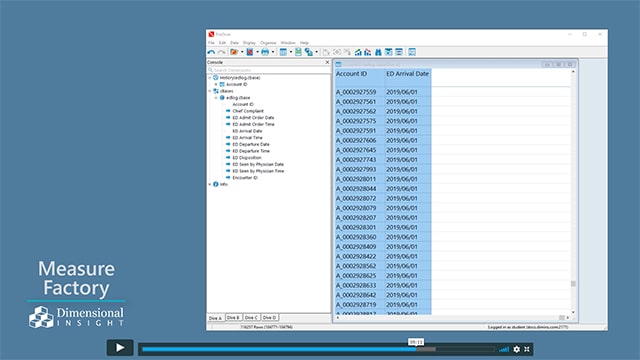Open the Window menu
The width and height of the screenshot is (640, 360).
pos(288,42)
